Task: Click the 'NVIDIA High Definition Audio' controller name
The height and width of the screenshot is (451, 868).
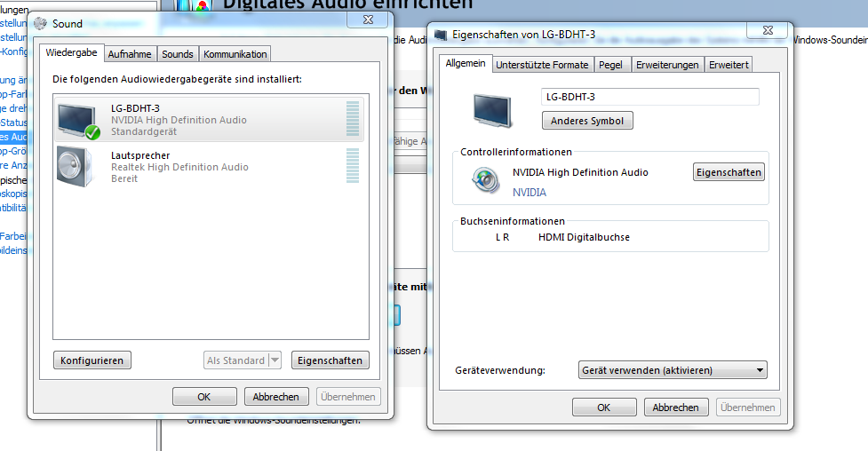Action: pyautogui.click(x=580, y=172)
